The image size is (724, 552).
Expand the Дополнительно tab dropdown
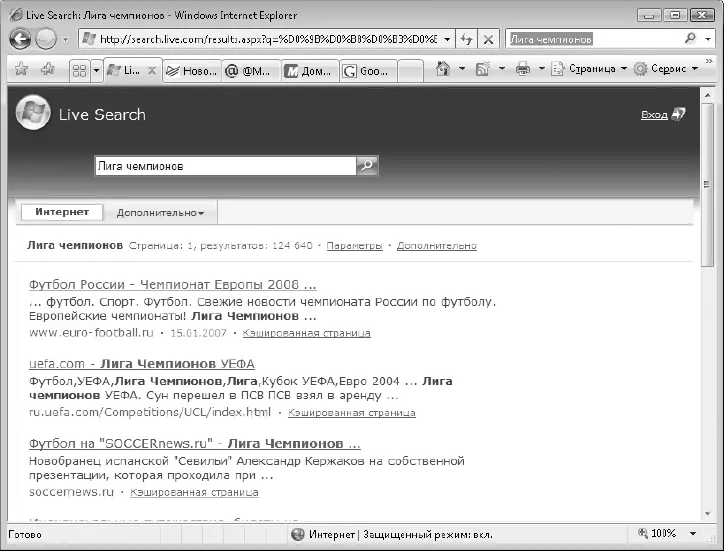pyautogui.click(x=160, y=213)
